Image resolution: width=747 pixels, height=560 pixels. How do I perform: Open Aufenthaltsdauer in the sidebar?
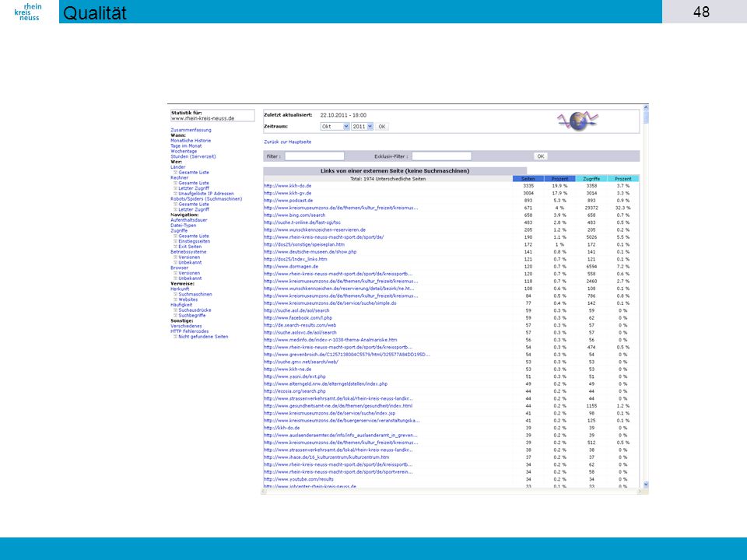(x=188, y=220)
